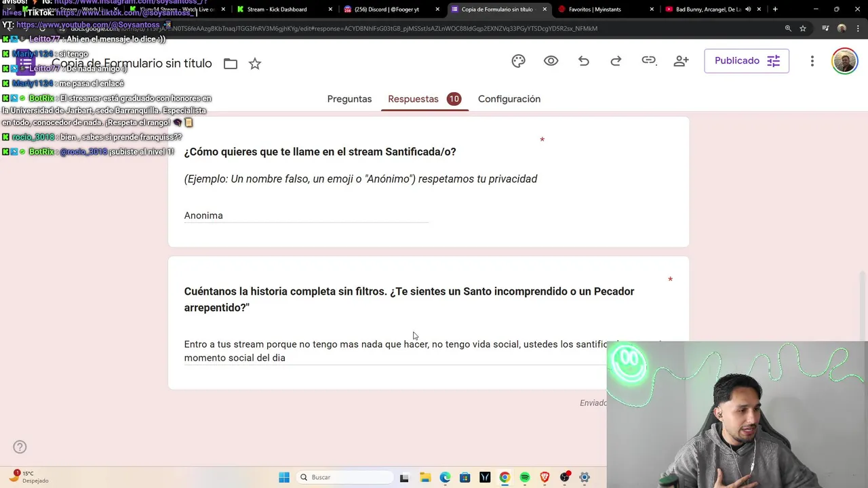Click the question ¿Cómo quieres que te llame

(x=320, y=152)
